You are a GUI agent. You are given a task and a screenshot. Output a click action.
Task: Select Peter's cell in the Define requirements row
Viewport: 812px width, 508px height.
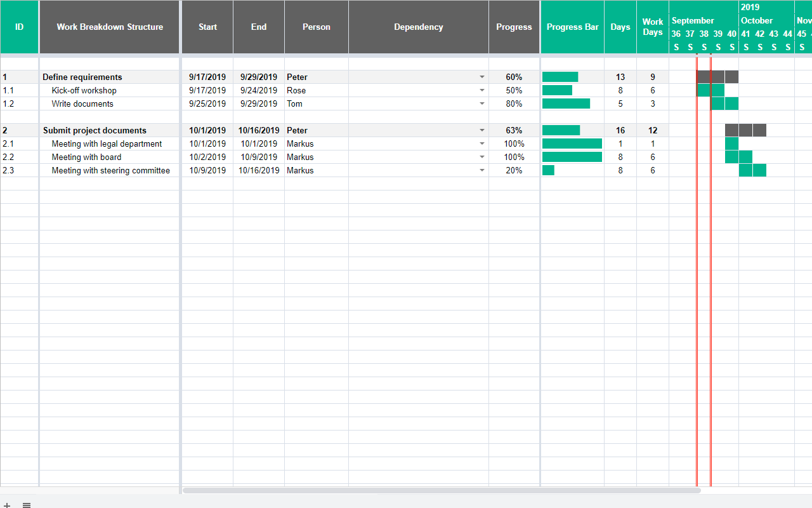coord(316,77)
